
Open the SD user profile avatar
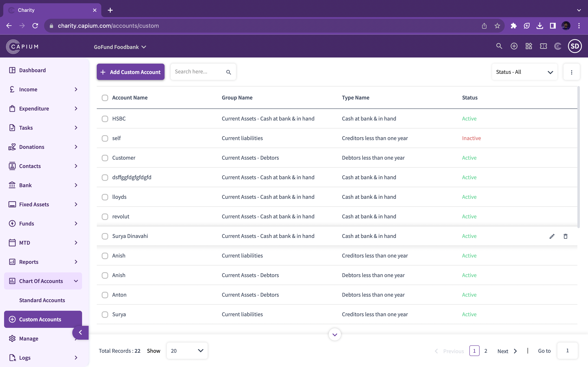click(575, 46)
